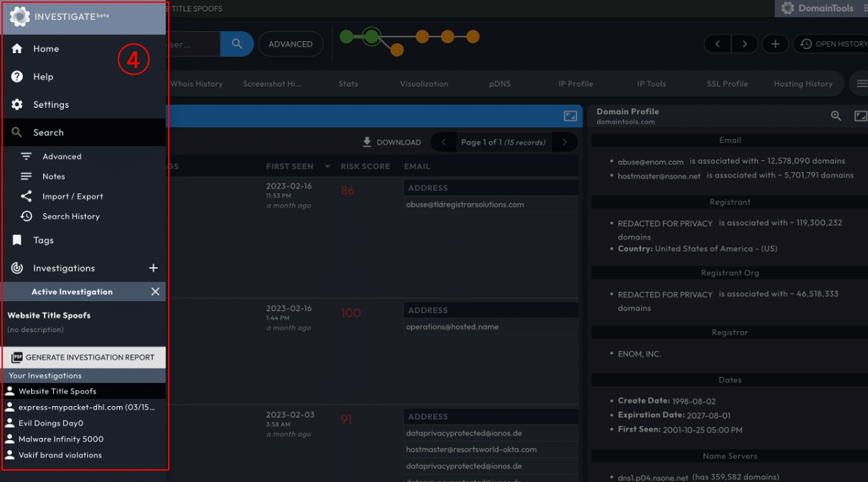Open Investigations in the sidebar

pyautogui.click(x=64, y=268)
